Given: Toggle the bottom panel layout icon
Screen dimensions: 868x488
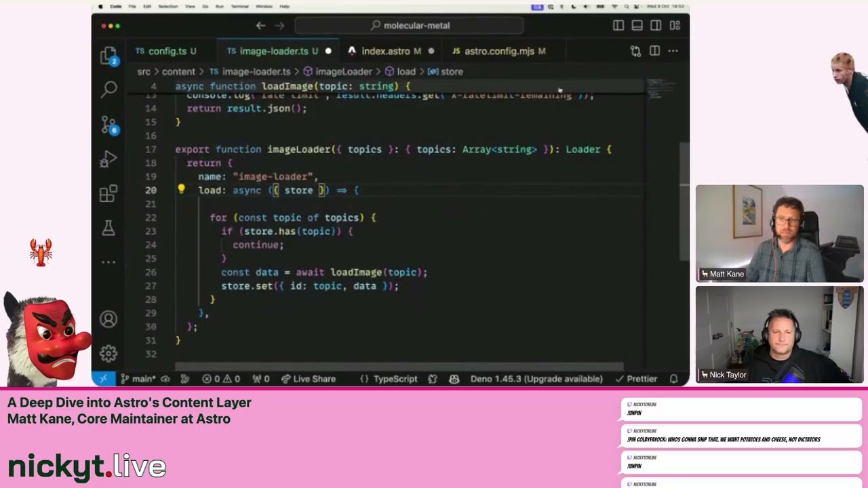Looking at the screenshot, I should coord(637,26).
